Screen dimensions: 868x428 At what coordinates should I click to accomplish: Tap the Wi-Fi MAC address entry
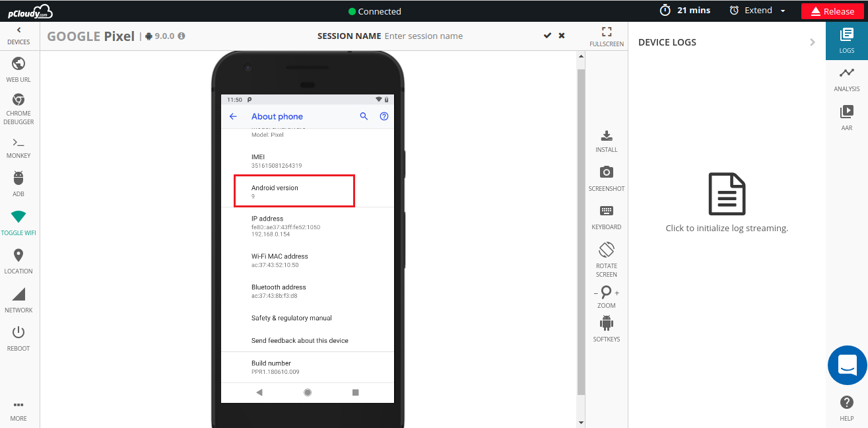click(x=308, y=260)
